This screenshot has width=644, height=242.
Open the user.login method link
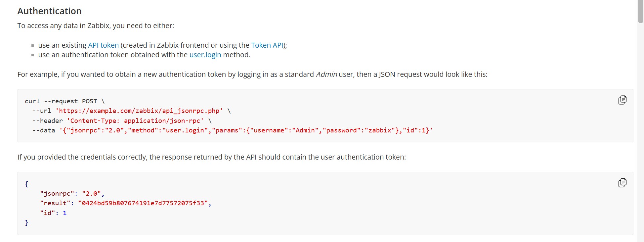[x=205, y=55]
